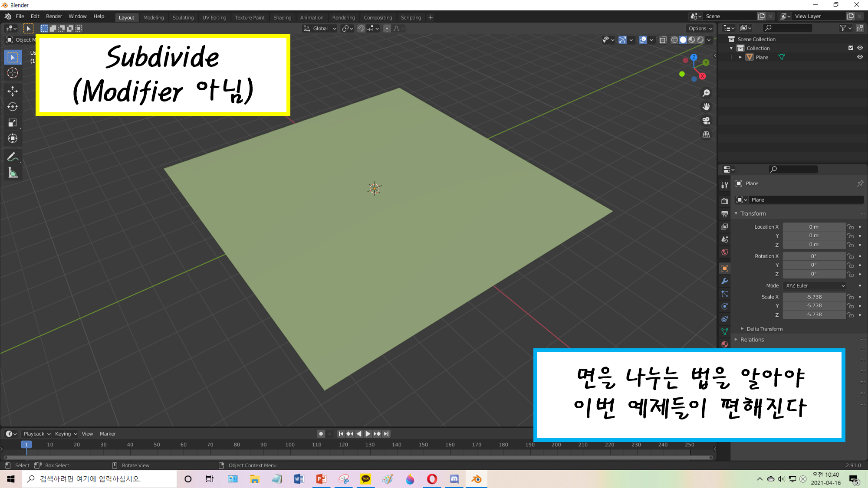Click the Options button in header
The image size is (868, 488).
[x=700, y=29]
